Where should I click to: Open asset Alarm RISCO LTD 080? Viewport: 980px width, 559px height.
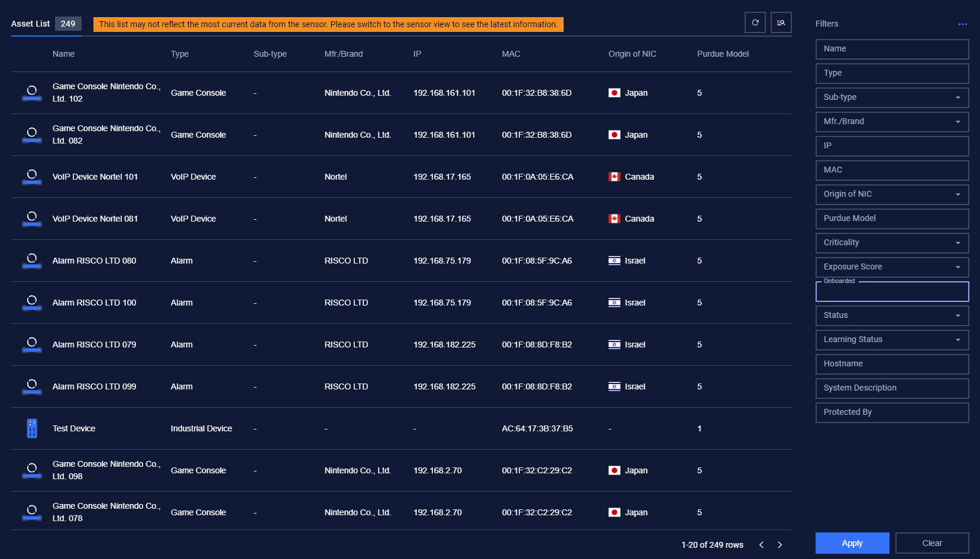tap(95, 261)
